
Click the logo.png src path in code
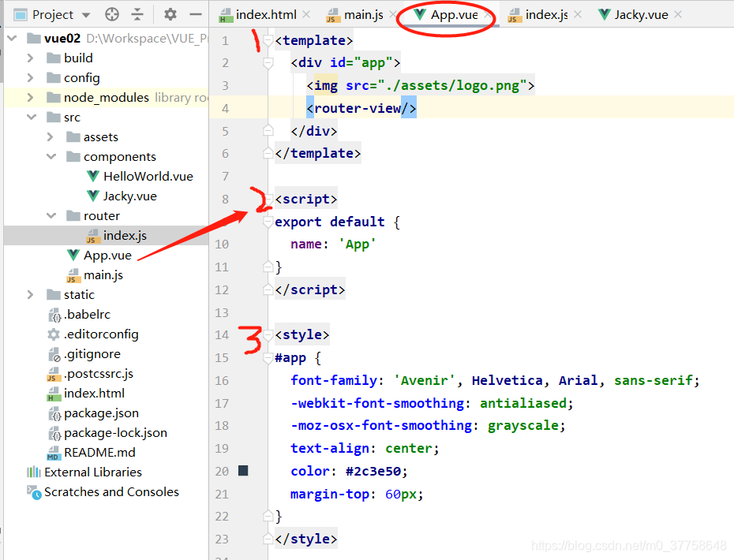pos(452,86)
